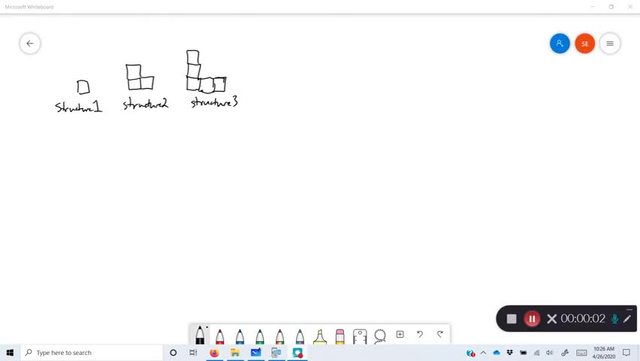The width and height of the screenshot is (640, 361).
Task: Pause the screen recording
Action: (x=531, y=319)
